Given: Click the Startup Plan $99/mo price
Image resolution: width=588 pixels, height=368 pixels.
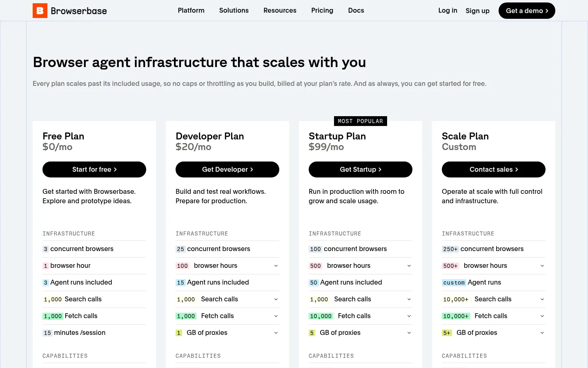Looking at the screenshot, I should [x=326, y=147].
